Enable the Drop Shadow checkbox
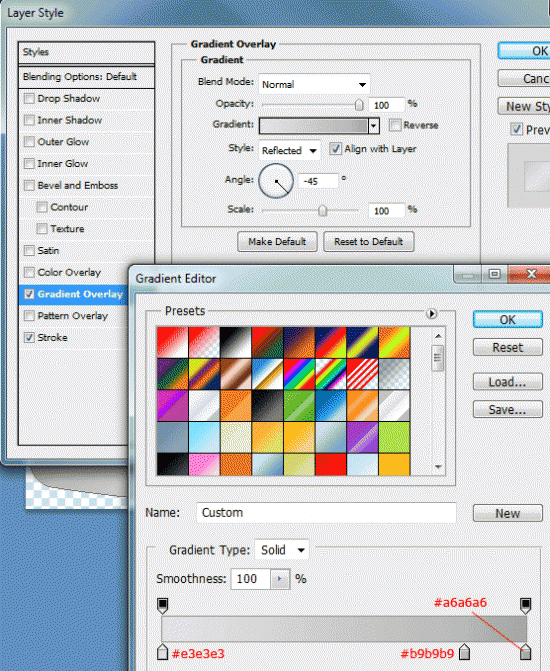550x671 pixels. click(x=29, y=98)
